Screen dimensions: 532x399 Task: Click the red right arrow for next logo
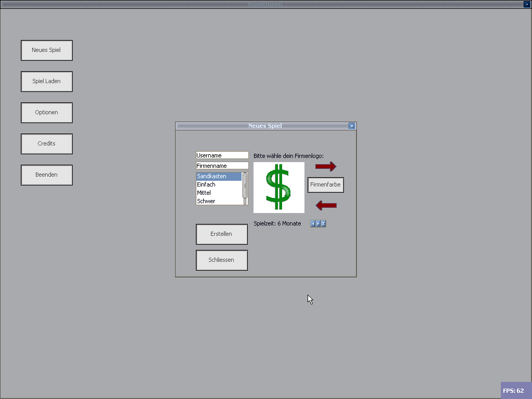pyautogui.click(x=326, y=167)
